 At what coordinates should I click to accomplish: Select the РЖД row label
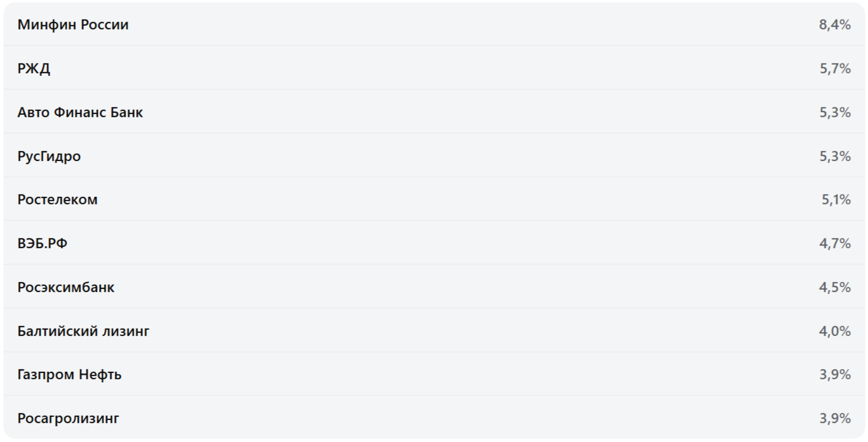pos(34,69)
